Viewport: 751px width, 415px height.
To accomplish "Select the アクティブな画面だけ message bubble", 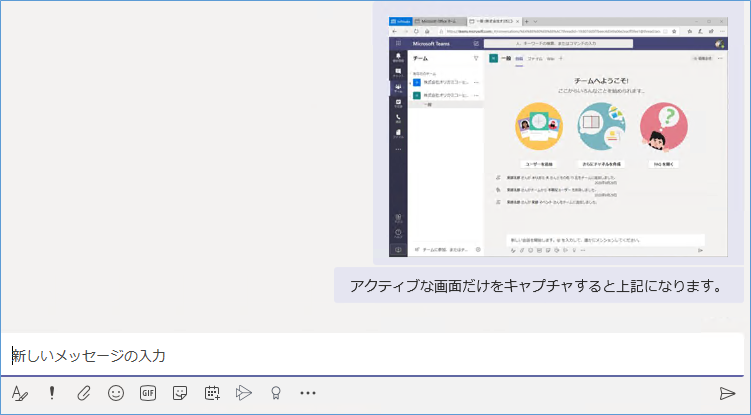I will coord(534,286).
